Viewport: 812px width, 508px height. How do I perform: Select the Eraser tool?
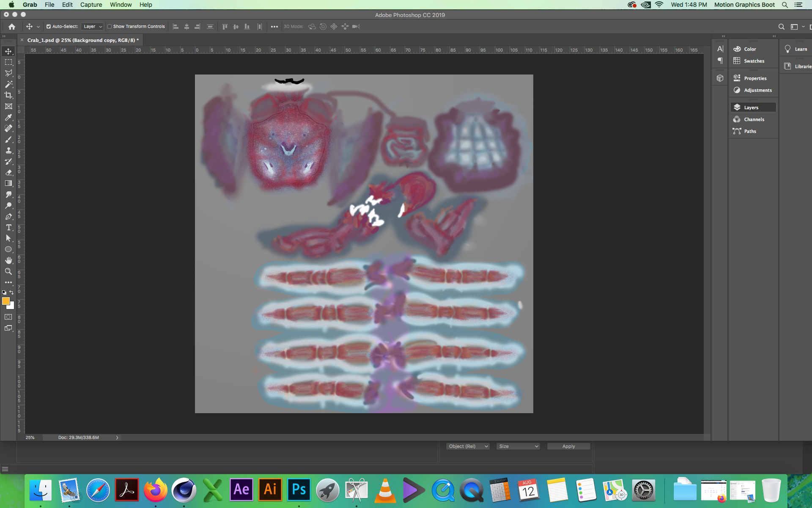(x=8, y=172)
